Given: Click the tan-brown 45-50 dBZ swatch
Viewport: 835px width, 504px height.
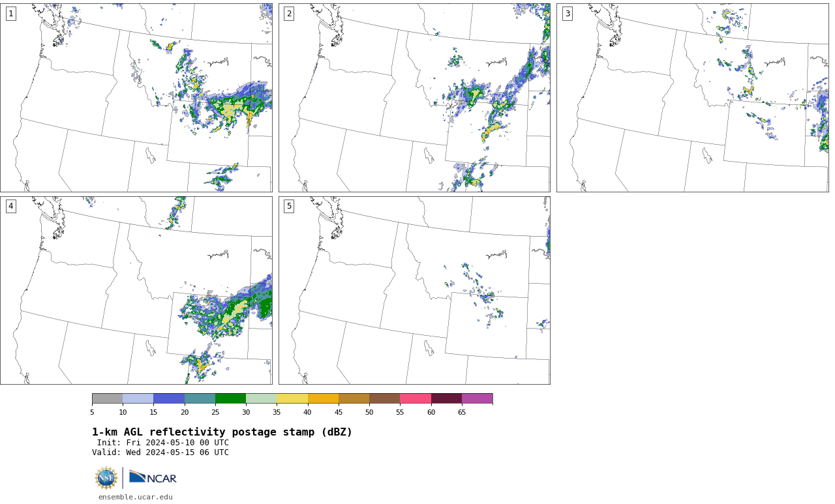Looking at the screenshot, I should coord(354,398).
